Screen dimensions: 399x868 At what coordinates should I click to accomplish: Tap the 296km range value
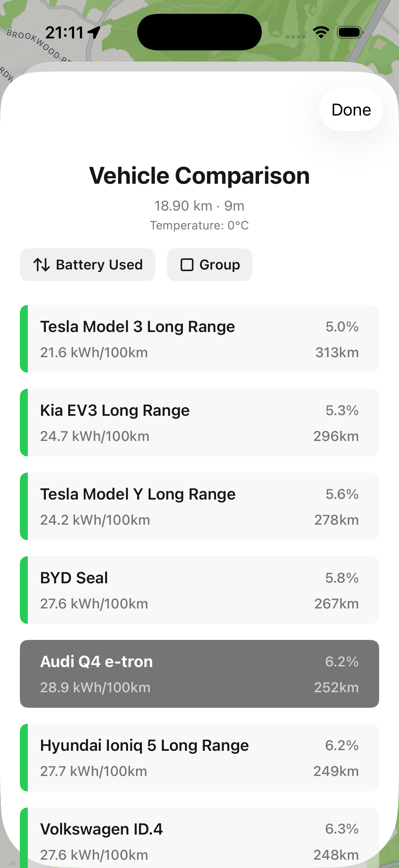pyautogui.click(x=336, y=436)
